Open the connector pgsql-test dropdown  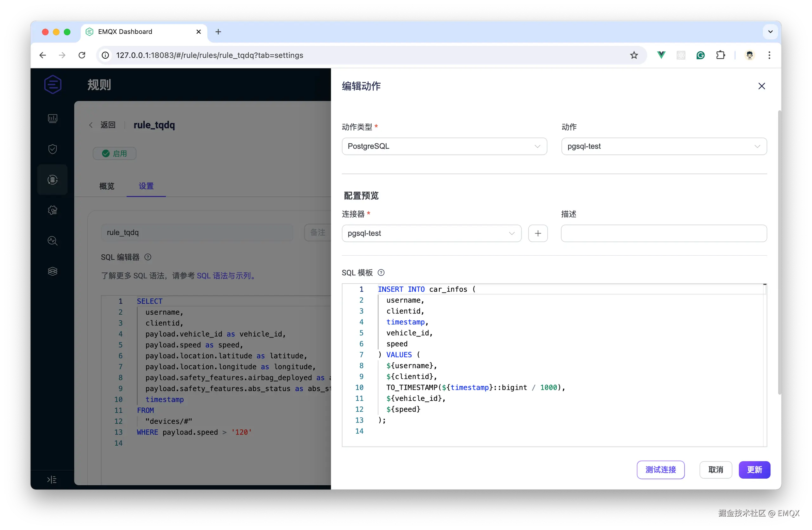pos(431,233)
